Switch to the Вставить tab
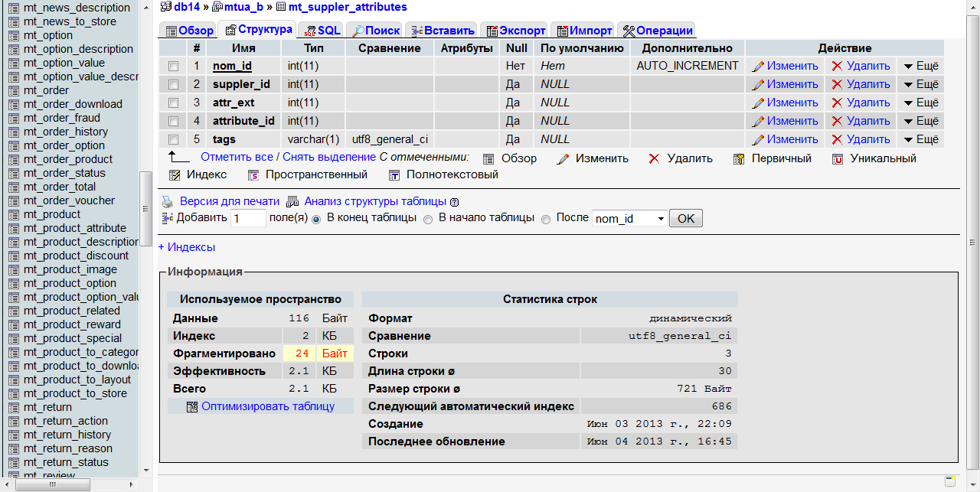This screenshot has height=492, width=980. click(441, 31)
